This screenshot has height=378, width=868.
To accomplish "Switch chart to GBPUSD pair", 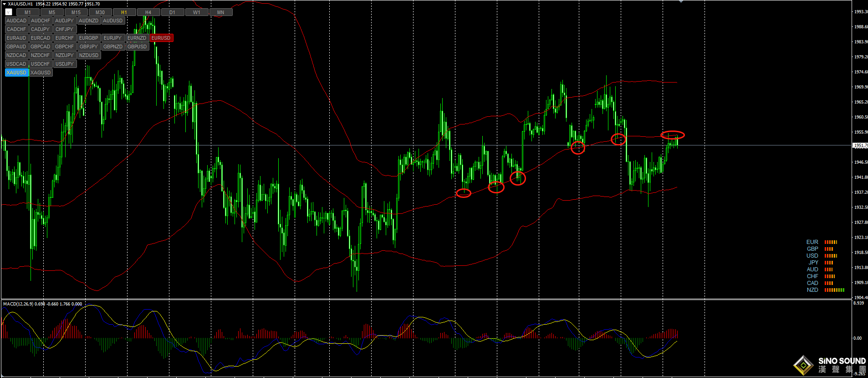I will point(137,47).
